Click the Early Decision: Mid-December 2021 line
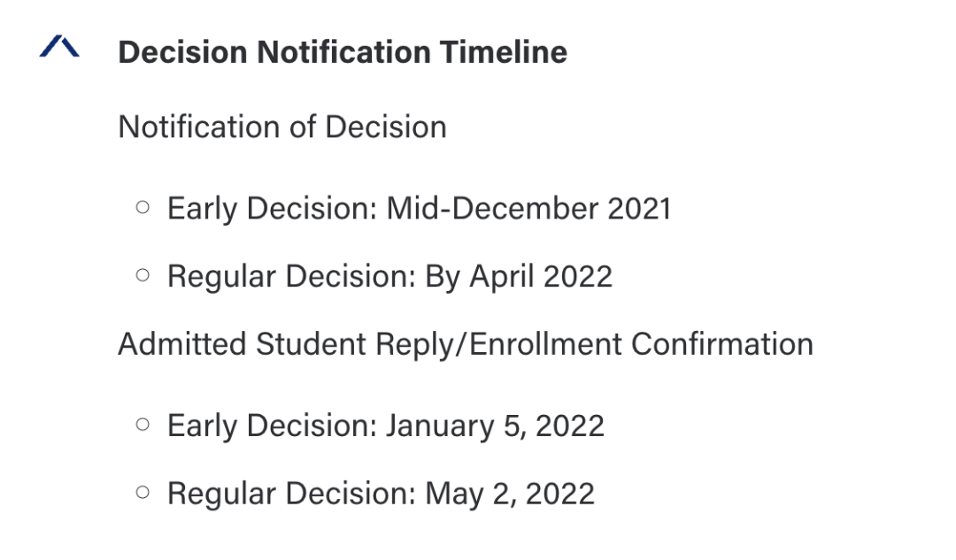 420,209
